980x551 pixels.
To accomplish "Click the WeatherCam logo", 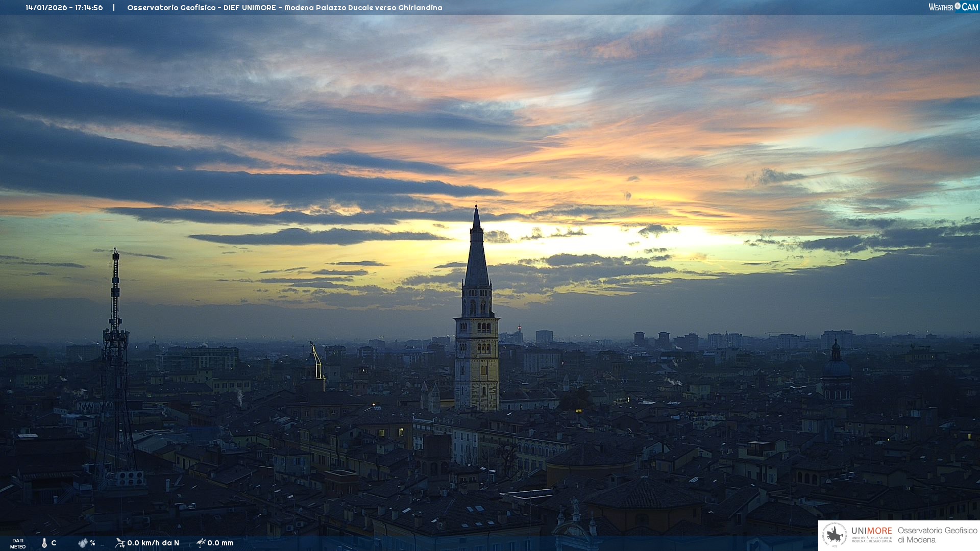I will click(x=953, y=7).
